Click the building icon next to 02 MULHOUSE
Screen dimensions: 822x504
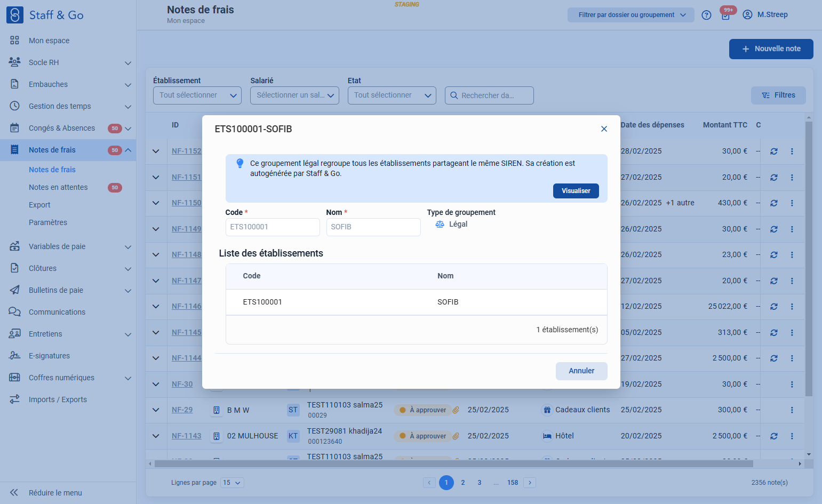(x=217, y=436)
